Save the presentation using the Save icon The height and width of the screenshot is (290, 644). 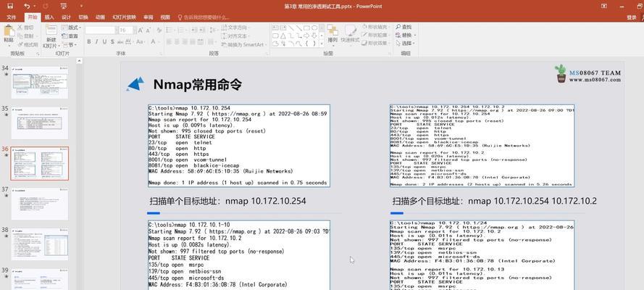(10, 6)
